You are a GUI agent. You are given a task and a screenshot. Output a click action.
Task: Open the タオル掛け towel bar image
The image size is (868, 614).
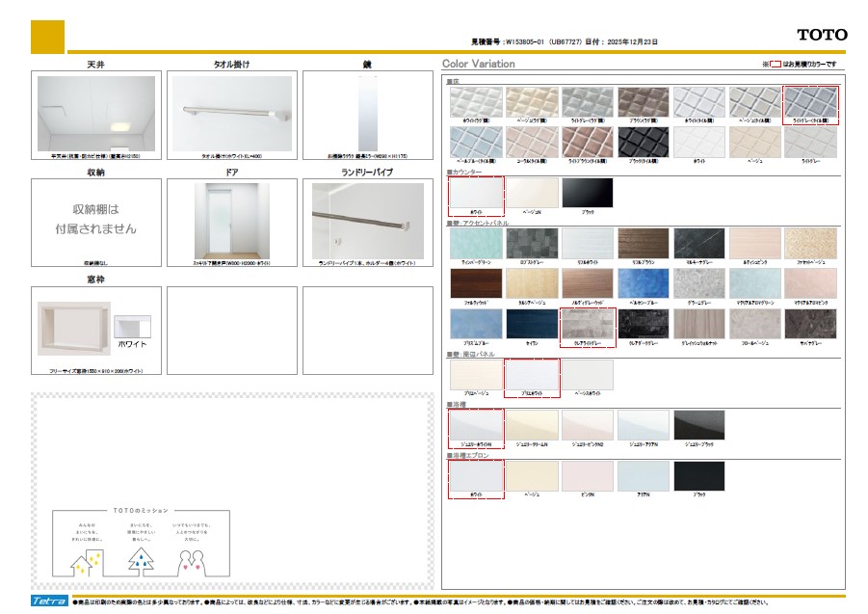point(231,112)
